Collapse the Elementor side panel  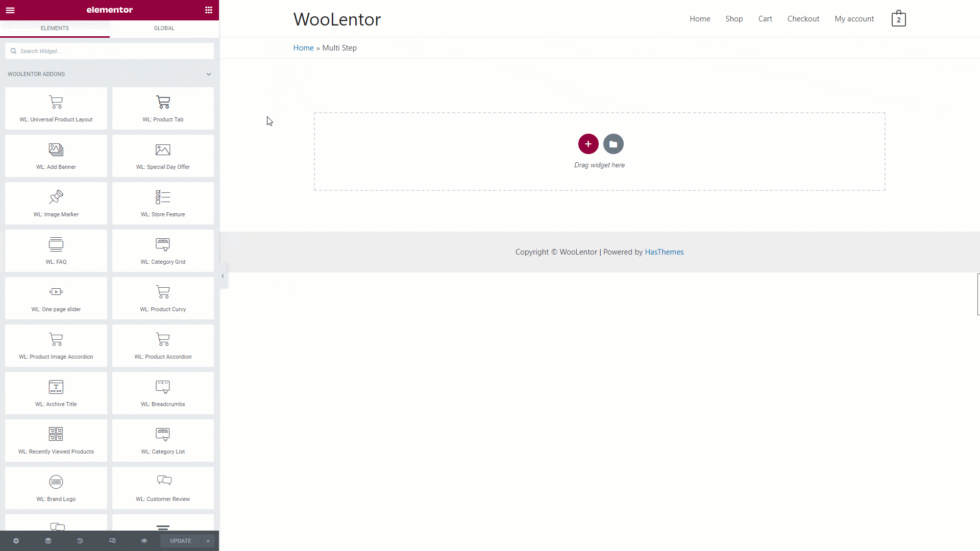223,276
